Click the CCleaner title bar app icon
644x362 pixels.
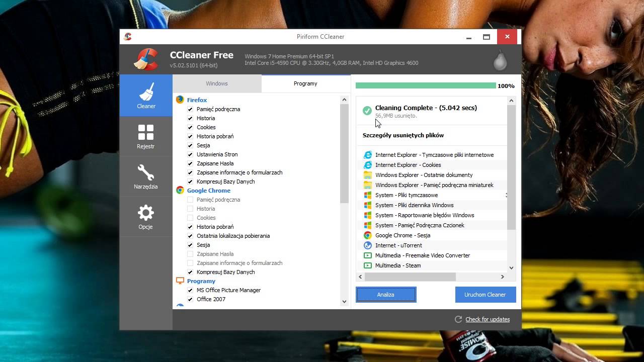128,36
